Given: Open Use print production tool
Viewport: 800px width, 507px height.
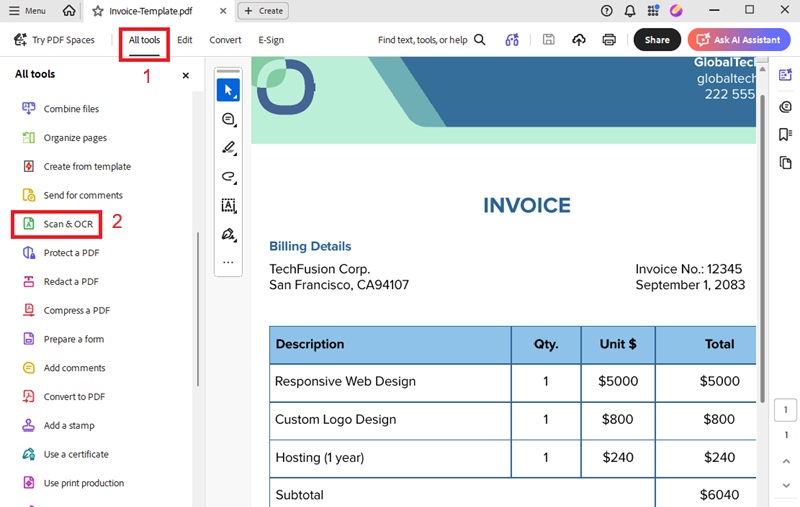Looking at the screenshot, I should (73, 483).
